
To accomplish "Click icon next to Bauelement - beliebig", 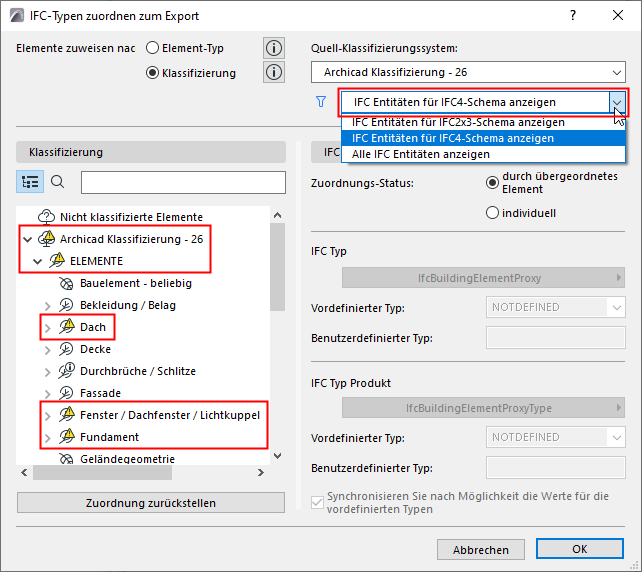I will [66, 283].
